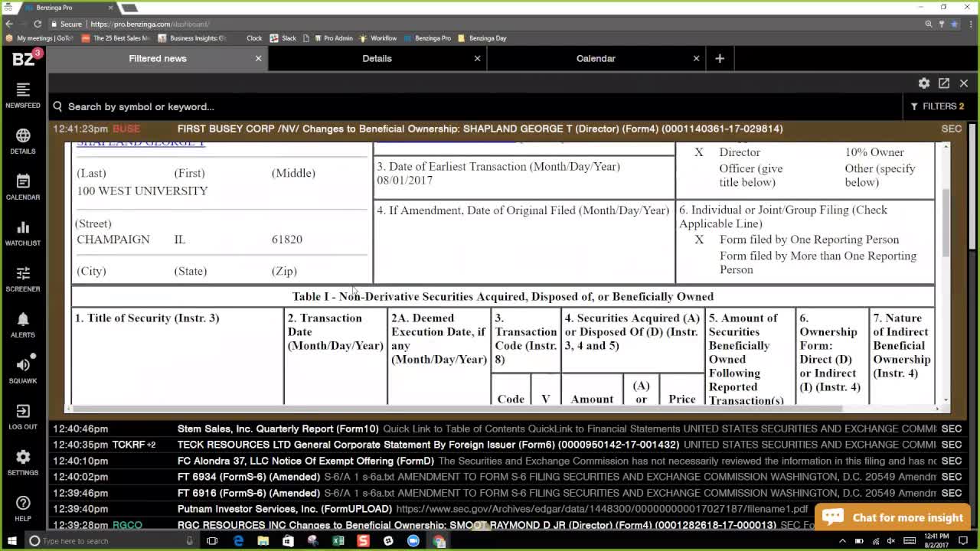Close the Details tab
Viewport: 980px width, 551px height.
click(477, 58)
